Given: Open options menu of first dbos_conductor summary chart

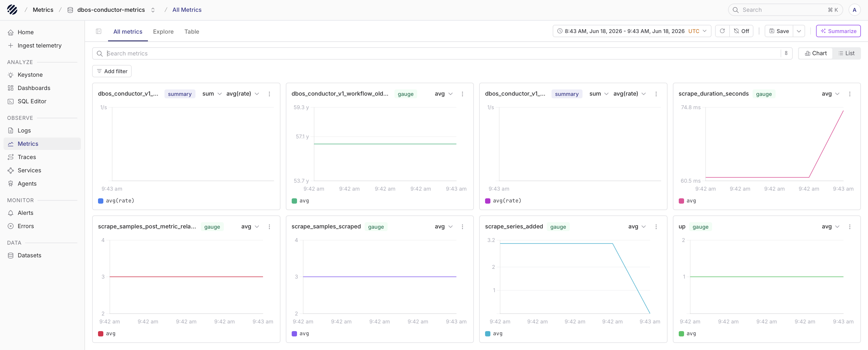Looking at the screenshot, I should [x=269, y=94].
